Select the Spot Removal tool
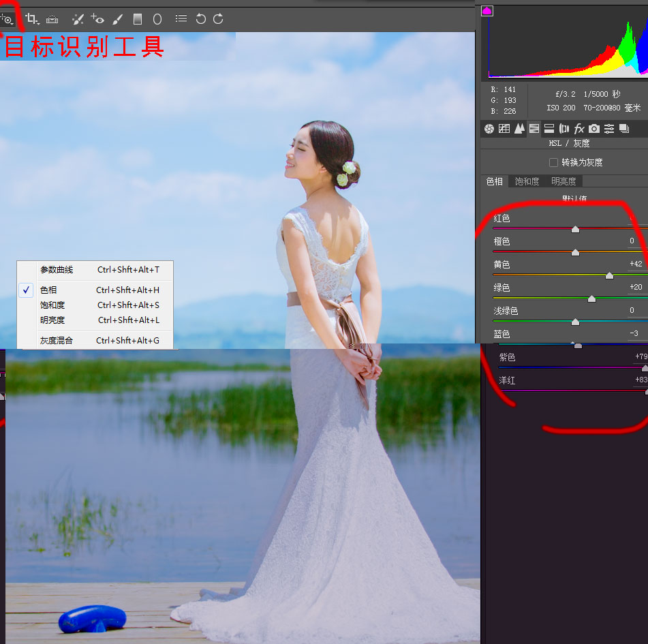This screenshot has width=648, height=644. (78, 19)
